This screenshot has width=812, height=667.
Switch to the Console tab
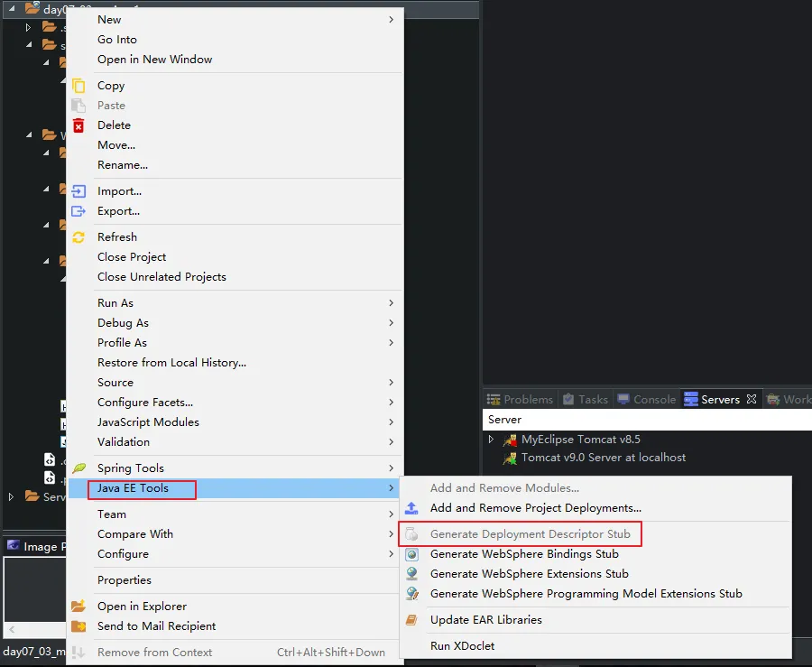[647, 399]
